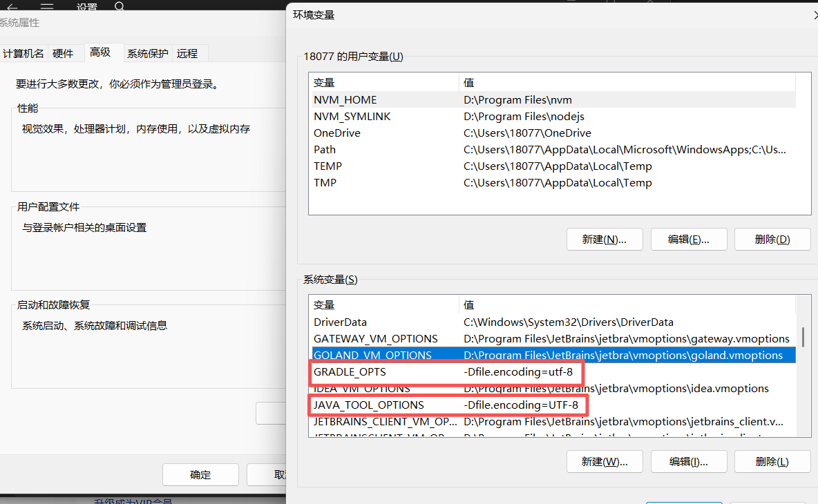Select the TEMP user variable row
The image size is (818, 504).
[553, 166]
